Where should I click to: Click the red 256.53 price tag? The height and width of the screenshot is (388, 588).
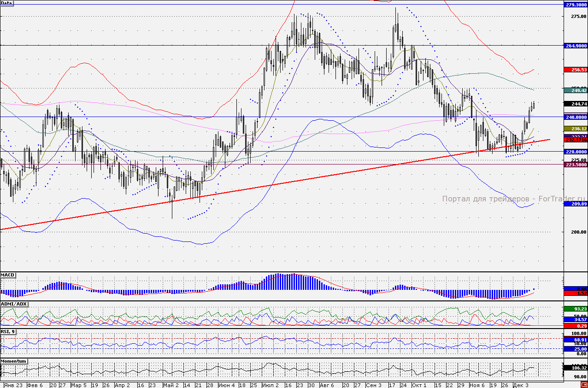[x=575, y=70]
